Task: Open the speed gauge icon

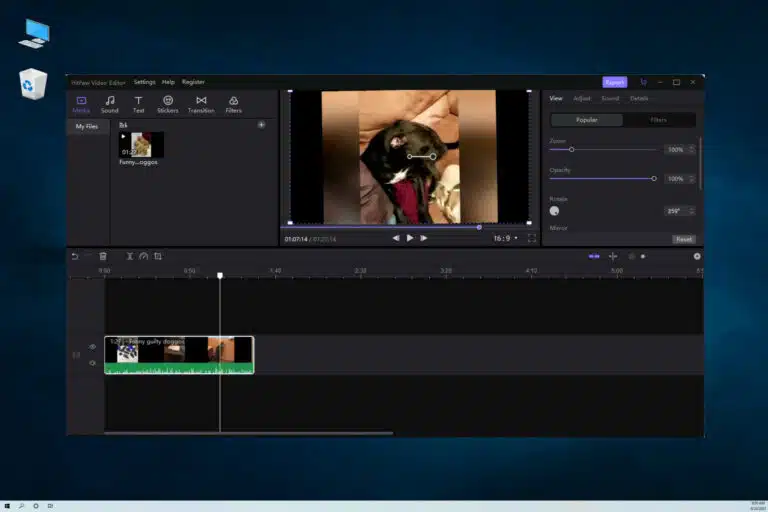Action: 144,256
